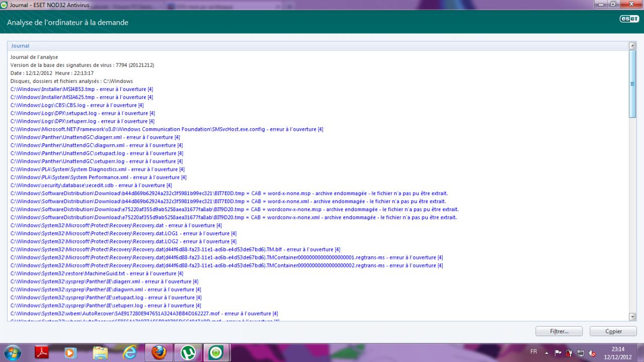Image resolution: width=644 pixels, height=362 pixels.
Task: Select the AutoRecover 5AE917280E947651 .mof line
Action: click(144, 314)
